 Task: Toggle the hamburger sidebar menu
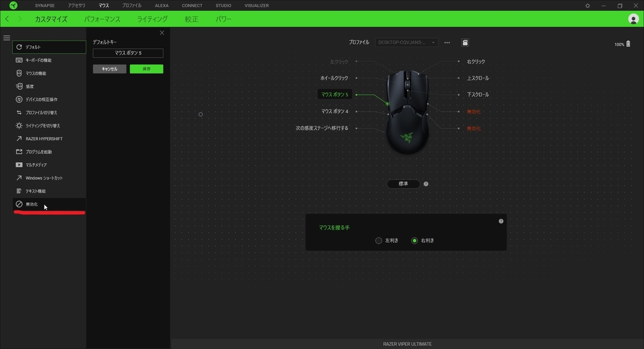coord(6,38)
